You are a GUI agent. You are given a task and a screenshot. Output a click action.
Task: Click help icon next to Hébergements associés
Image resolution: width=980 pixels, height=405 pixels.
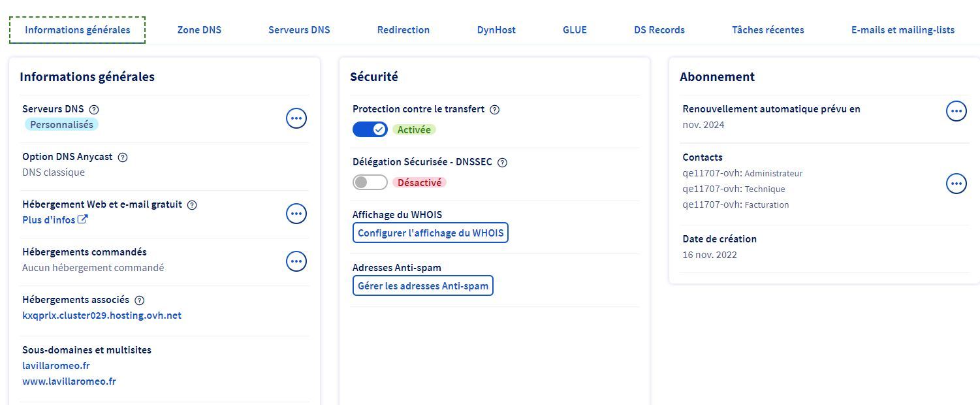click(x=139, y=300)
